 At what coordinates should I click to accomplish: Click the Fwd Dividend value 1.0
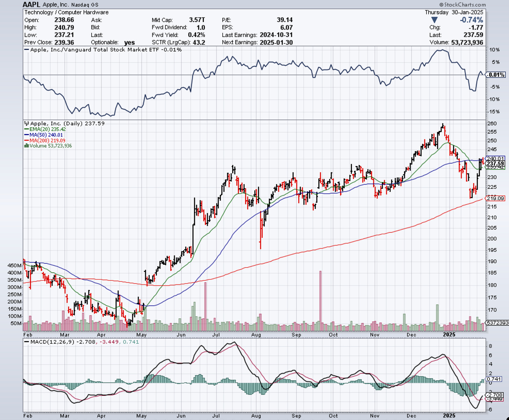[x=201, y=27]
